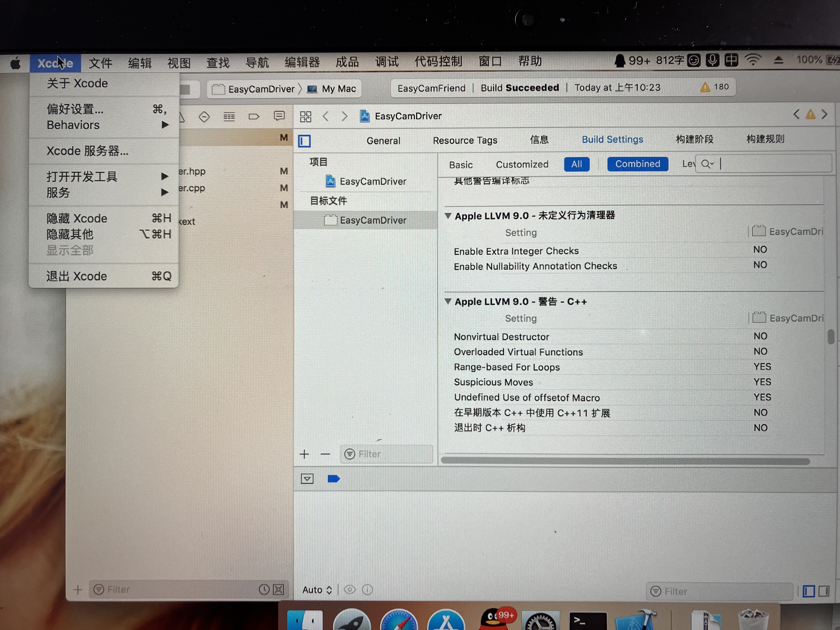Open the 180 warnings indicator

point(714,87)
